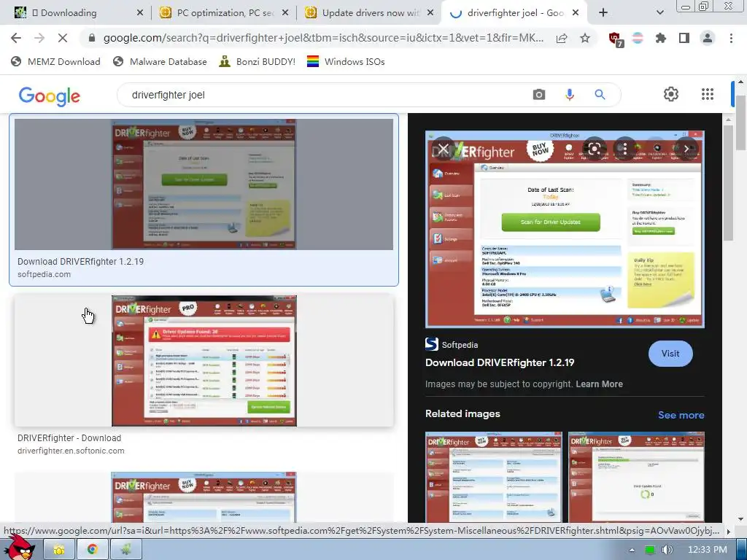747x560 pixels.
Task: Share this page via the share icon
Action: click(x=562, y=38)
